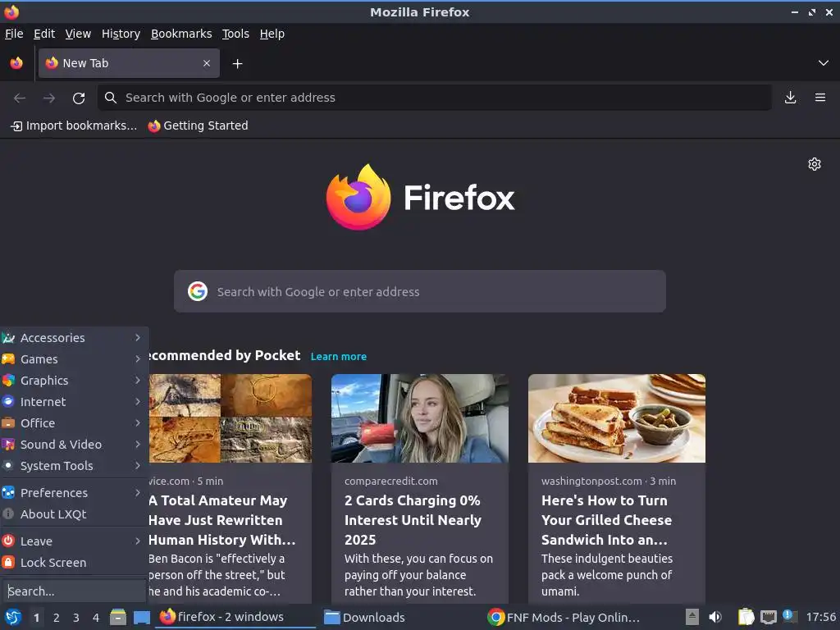This screenshot has width=840, height=630.
Task: Expand Accessories submenu in LXQt menu
Action: click(x=73, y=337)
